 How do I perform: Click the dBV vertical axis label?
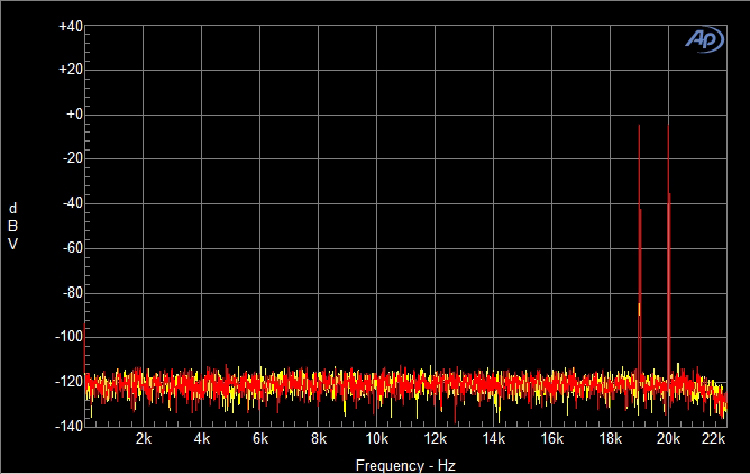13,226
